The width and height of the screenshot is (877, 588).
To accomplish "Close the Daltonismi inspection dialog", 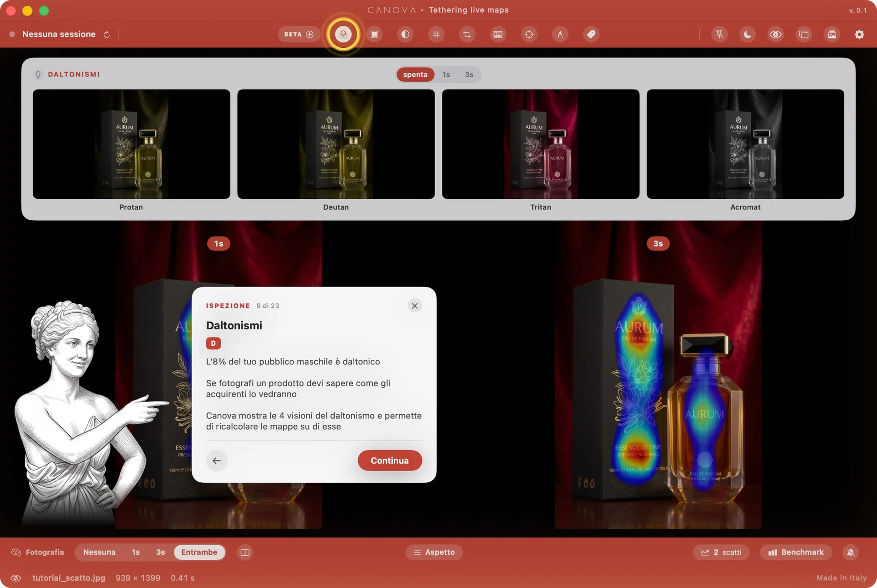I will [415, 305].
